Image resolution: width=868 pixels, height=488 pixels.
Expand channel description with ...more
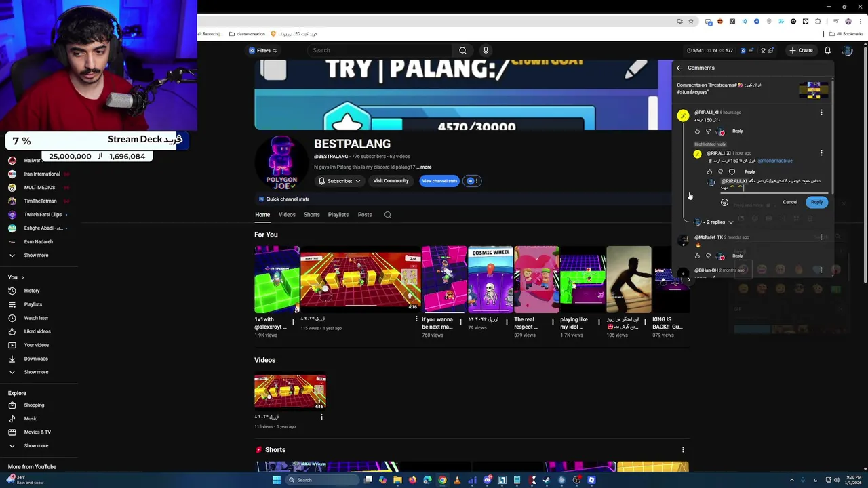(x=425, y=167)
